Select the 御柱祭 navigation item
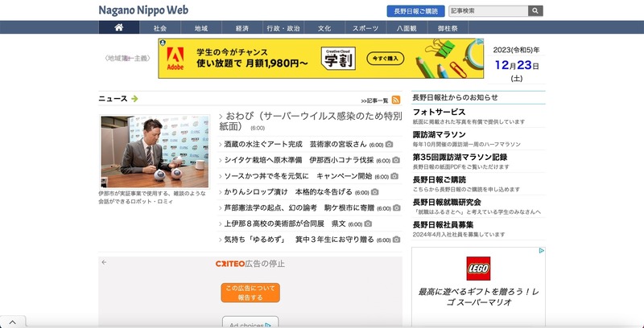Screen dimensions: 644x328 coord(448,28)
